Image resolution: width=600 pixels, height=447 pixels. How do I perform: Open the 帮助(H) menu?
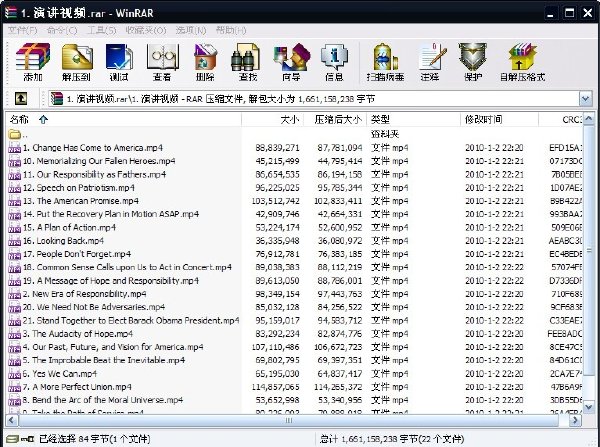231,30
